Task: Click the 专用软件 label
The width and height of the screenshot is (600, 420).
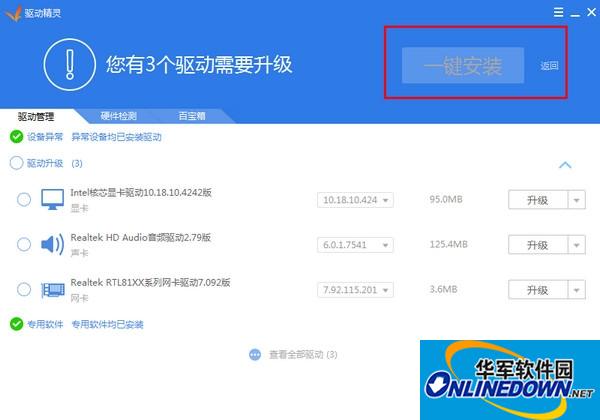Action: (45, 324)
